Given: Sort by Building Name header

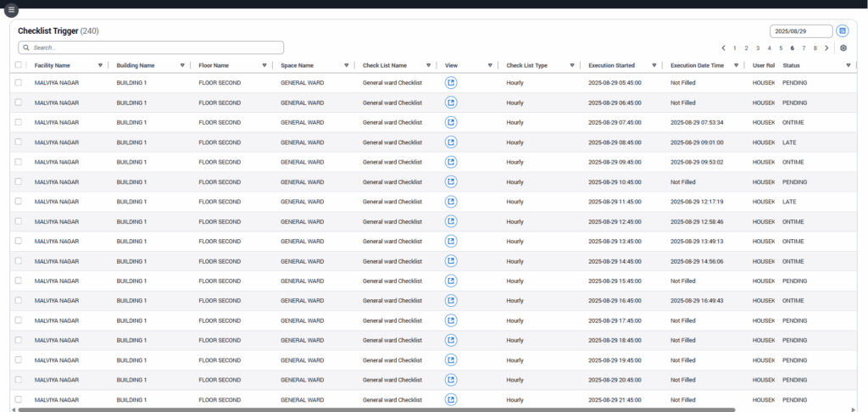Looking at the screenshot, I should click(x=136, y=65).
